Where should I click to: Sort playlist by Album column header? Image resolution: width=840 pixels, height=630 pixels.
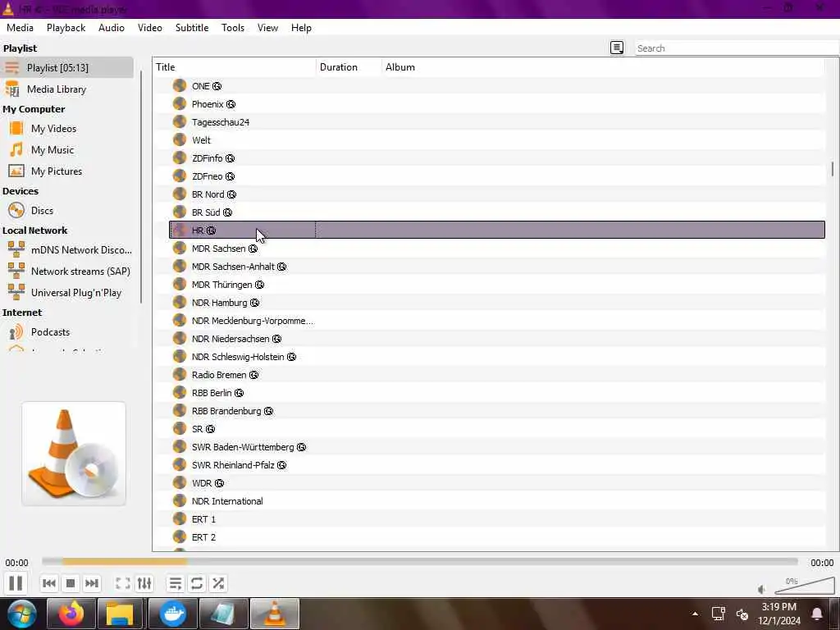coord(603,67)
